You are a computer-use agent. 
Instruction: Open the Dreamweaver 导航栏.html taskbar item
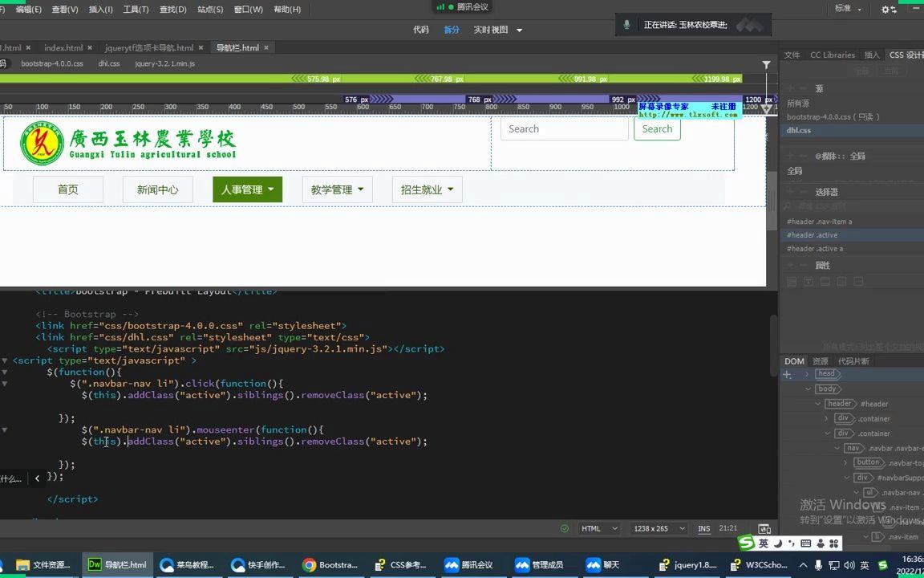pos(118,564)
